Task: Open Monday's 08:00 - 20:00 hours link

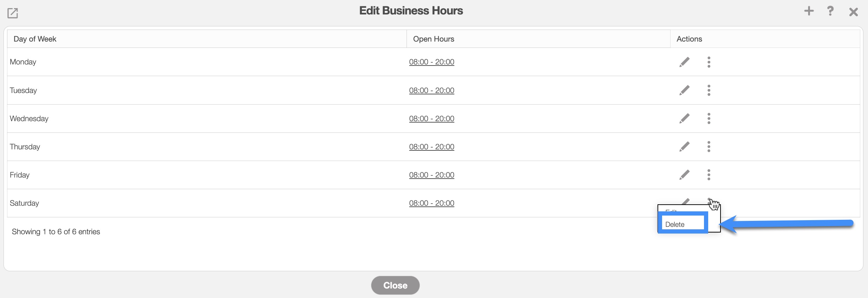Action: 432,62
